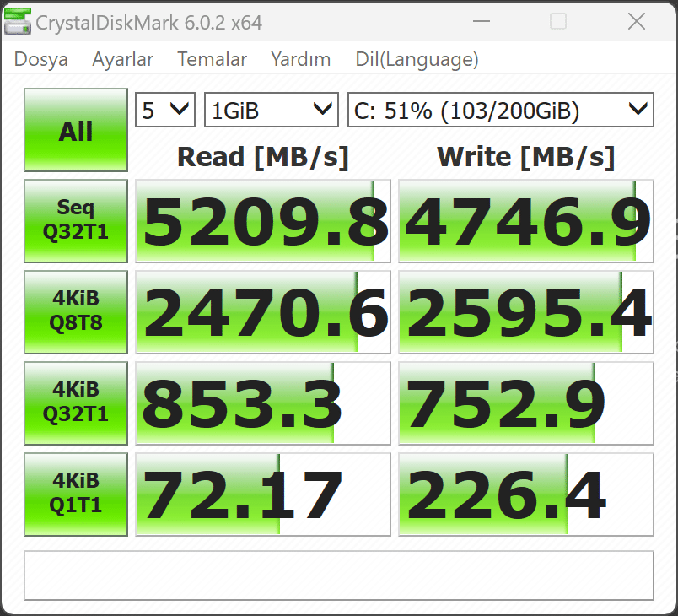Screen dimensions: 678x616
Task: Start the 4KiB Q8T8 test
Action: pyautogui.click(x=76, y=312)
